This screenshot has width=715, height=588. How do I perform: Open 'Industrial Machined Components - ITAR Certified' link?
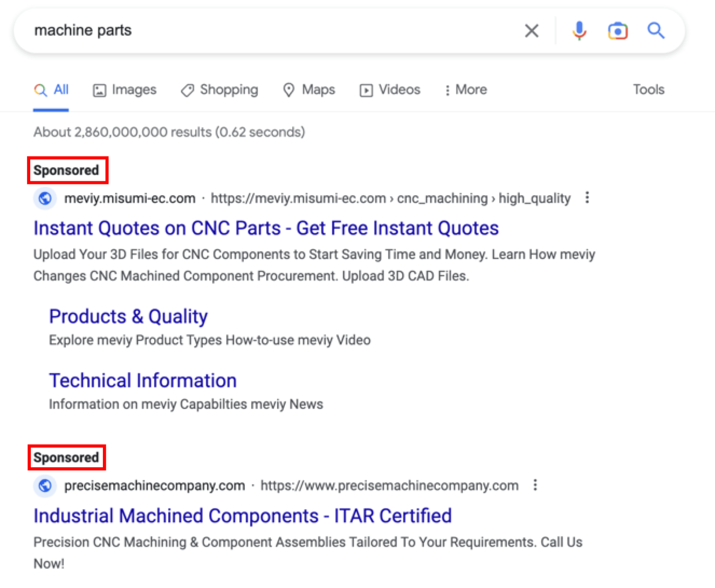243,516
